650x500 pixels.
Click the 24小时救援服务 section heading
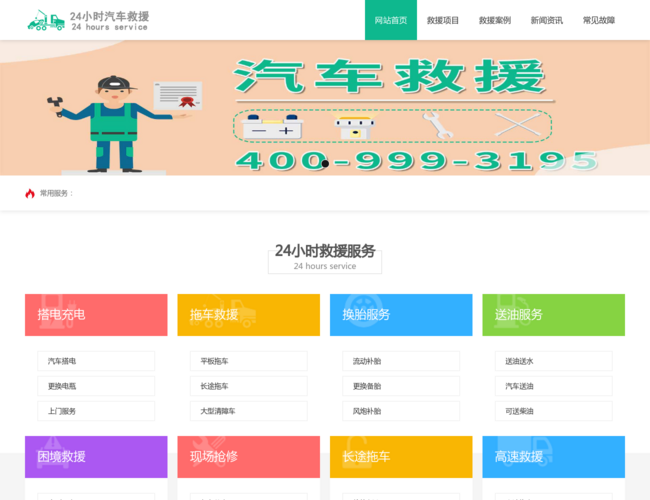click(325, 251)
